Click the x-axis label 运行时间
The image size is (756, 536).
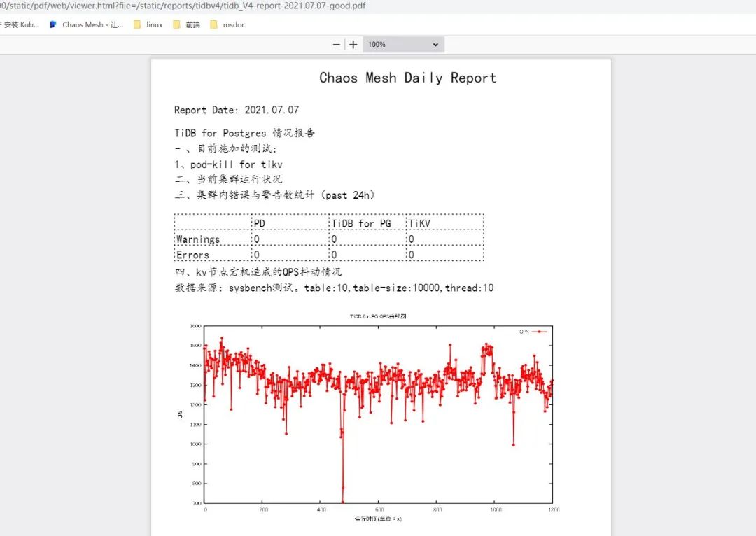coord(378,519)
